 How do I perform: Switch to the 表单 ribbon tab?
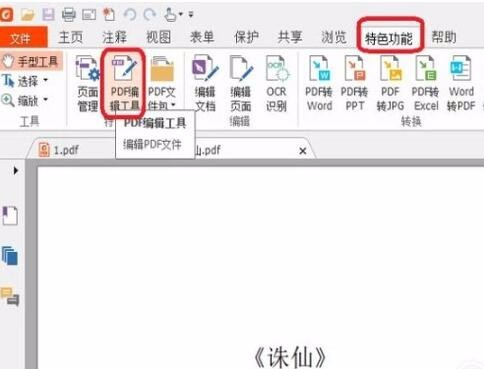(x=202, y=37)
